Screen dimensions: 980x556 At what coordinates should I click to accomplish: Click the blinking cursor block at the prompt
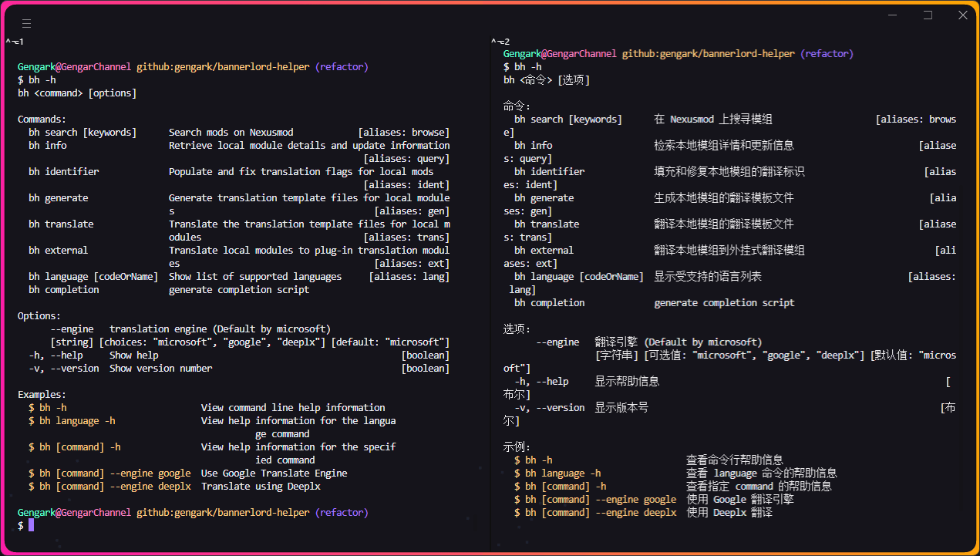click(x=32, y=525)
